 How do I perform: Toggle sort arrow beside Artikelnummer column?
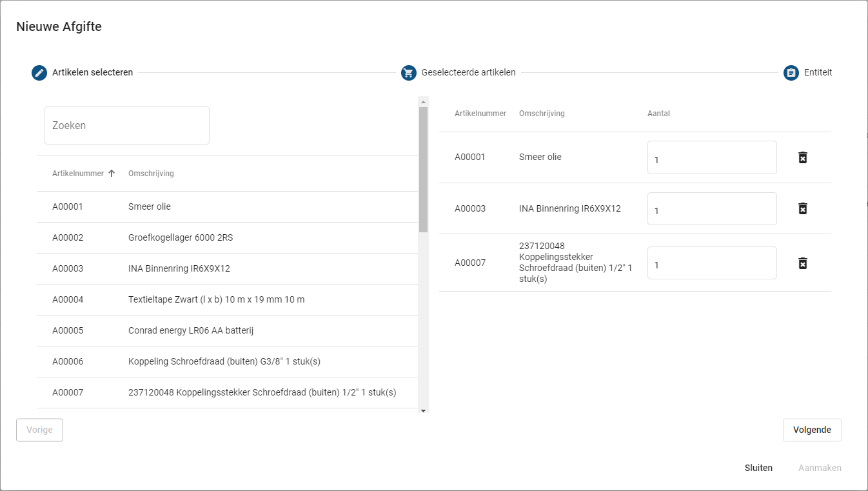coord(112,174)
